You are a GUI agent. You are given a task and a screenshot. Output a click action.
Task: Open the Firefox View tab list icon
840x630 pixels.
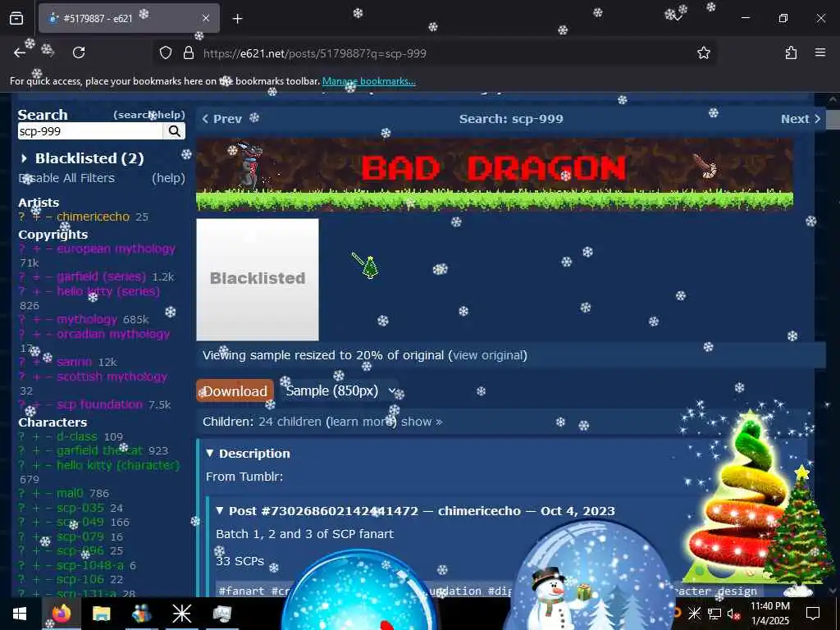click(x=16, y=19)
